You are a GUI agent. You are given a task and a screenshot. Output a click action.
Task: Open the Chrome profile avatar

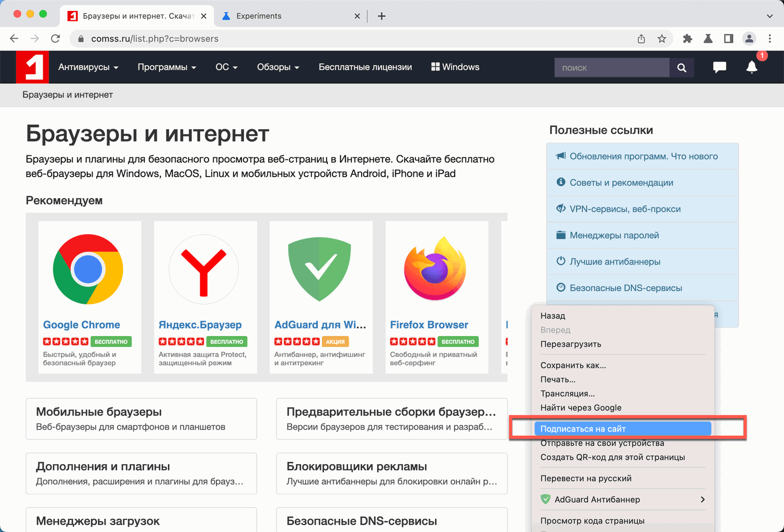(749, 39)
